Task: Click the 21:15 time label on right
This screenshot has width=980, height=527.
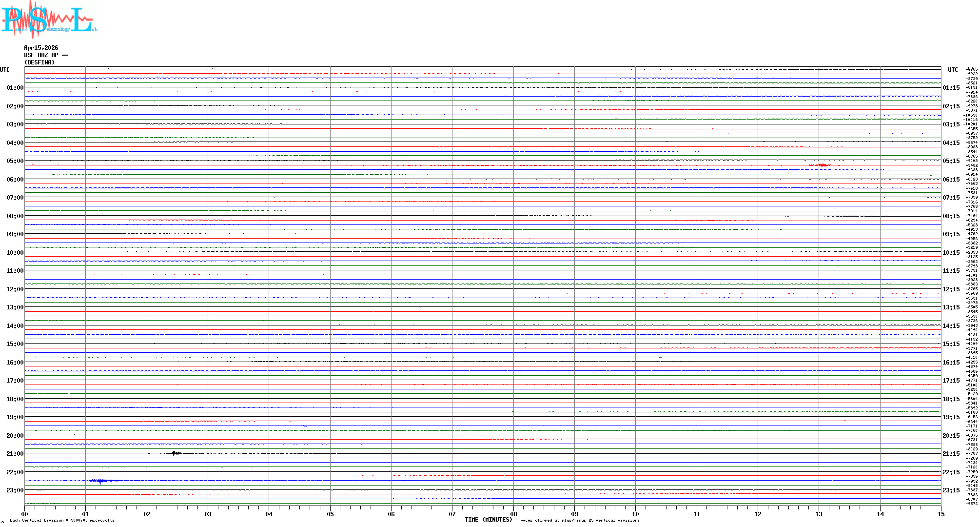Action: pyautogui.click(x=951, y=454)
